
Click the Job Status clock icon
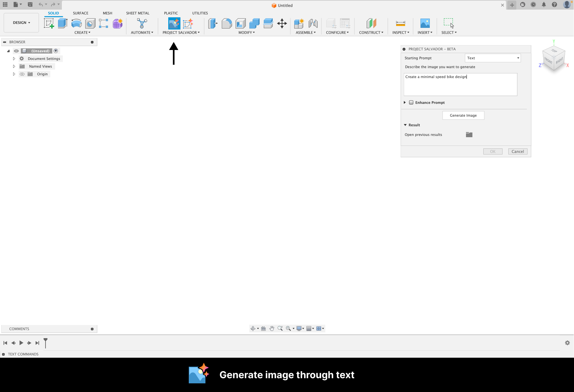(533, 4)
